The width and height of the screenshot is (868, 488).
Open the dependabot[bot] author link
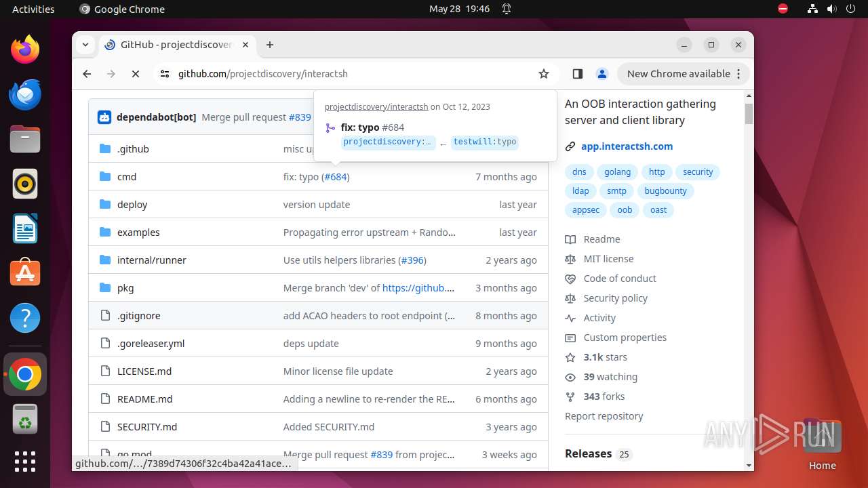tap(156, 117)
